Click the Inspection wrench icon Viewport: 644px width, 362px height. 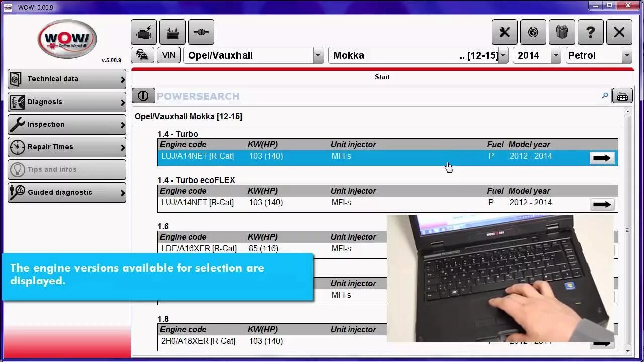(17, 124)
